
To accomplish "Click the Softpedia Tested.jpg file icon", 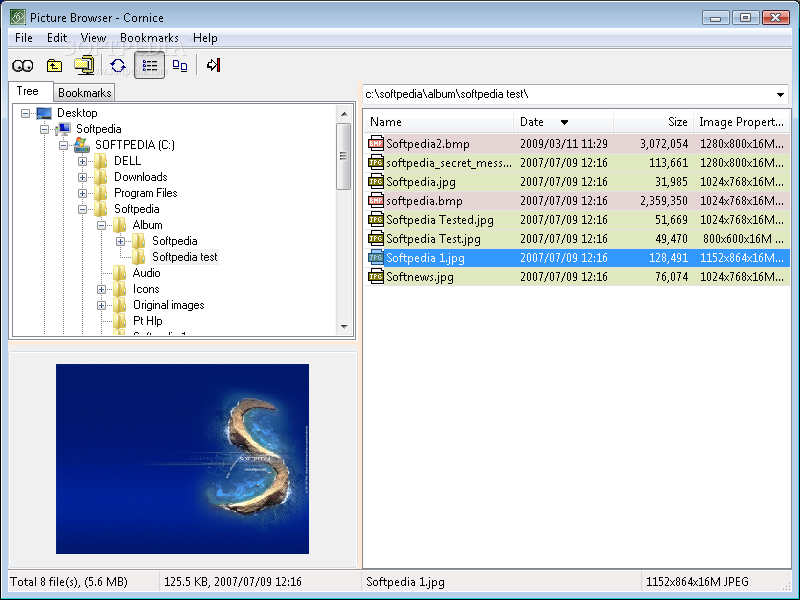I will 376,220.
